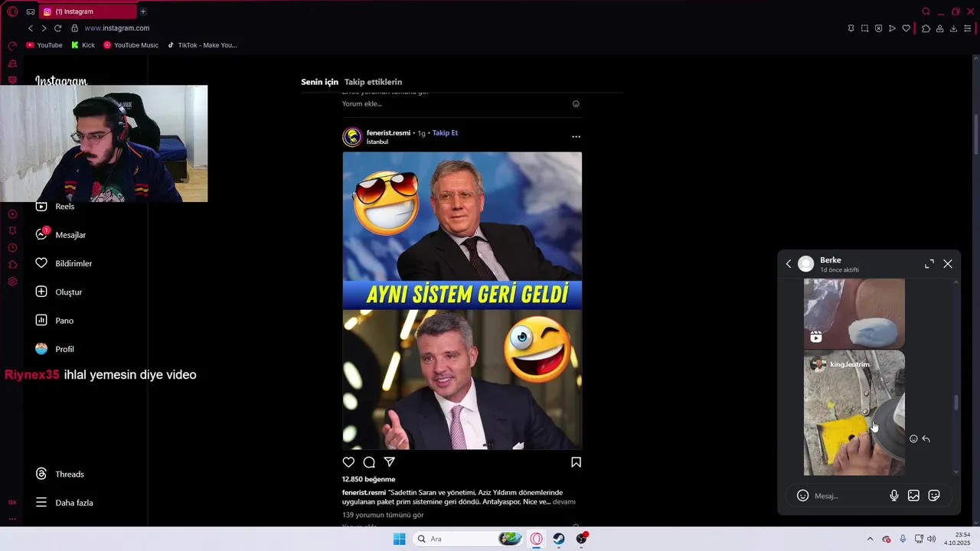
Task: Open post options three-dot menu
Action: pos(576,137)
